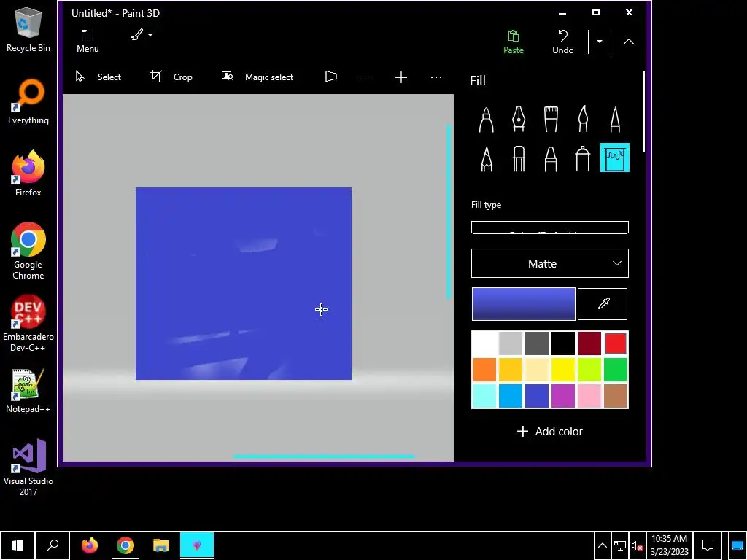The width and height of the screenshot is (747, 560).
Task: Click the Windows Start button
Action: [18, 545]
